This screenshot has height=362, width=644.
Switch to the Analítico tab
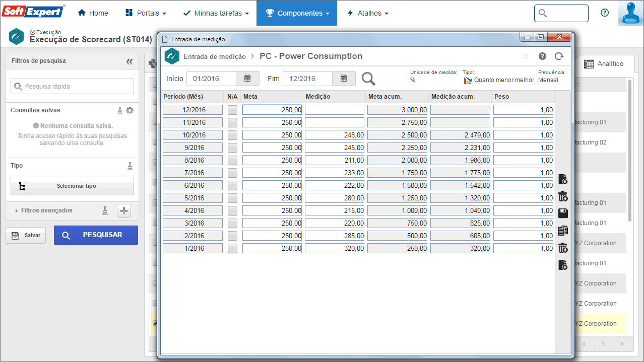pos(603,64)
